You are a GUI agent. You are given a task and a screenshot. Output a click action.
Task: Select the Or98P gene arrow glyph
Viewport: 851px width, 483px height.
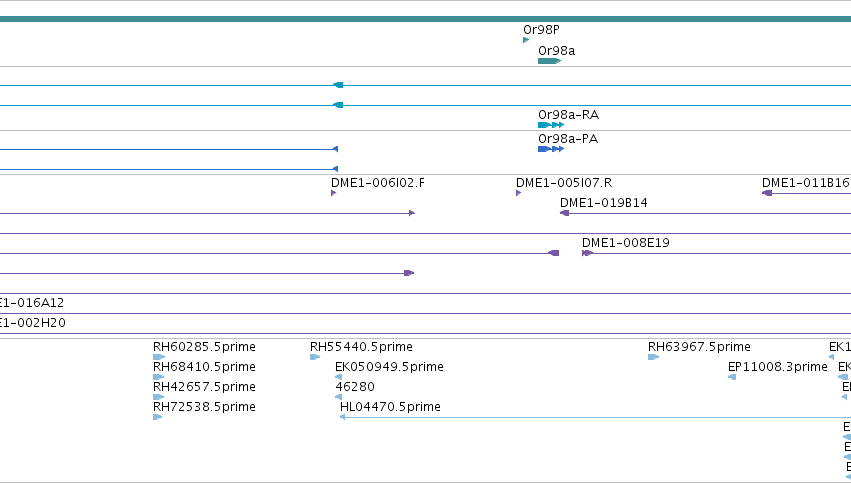click(526, 40)
